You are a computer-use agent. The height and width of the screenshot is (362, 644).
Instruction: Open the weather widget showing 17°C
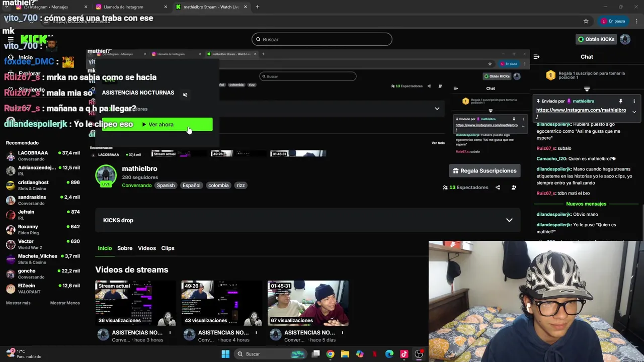(x=24, y=354)
